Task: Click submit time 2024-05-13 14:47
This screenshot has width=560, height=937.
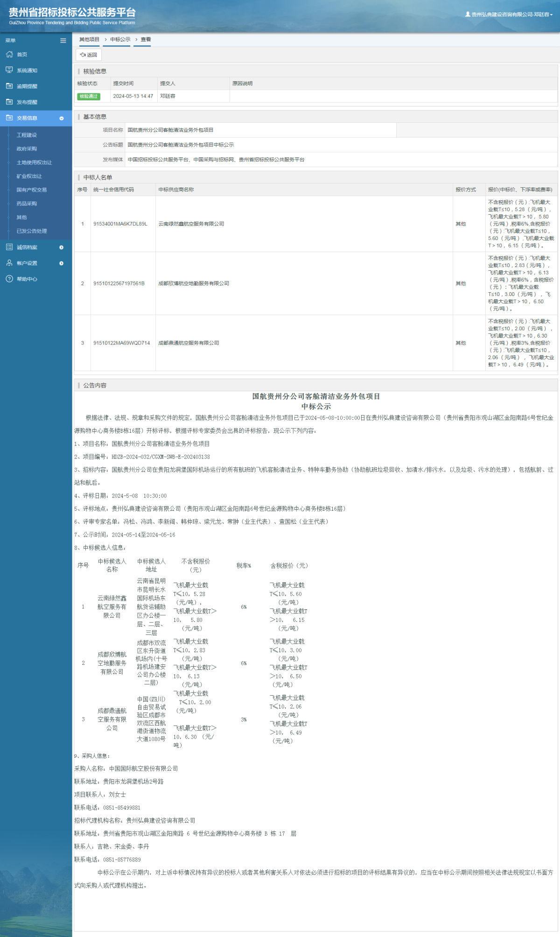Action: point(133,96)
